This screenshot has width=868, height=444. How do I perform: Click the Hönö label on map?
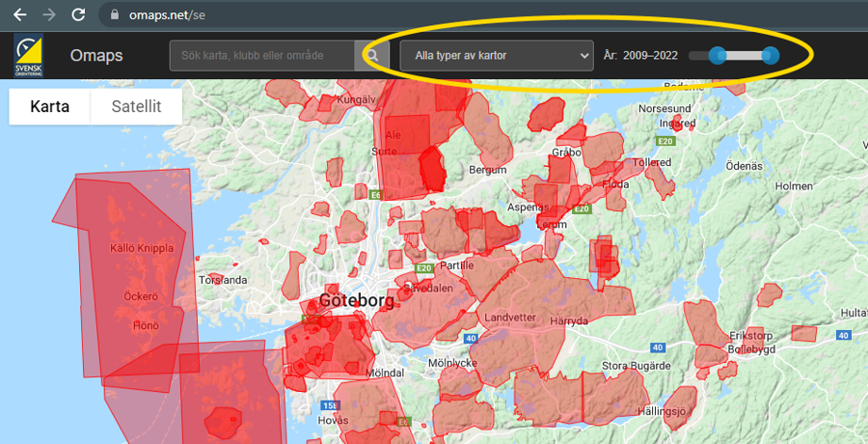146,325
